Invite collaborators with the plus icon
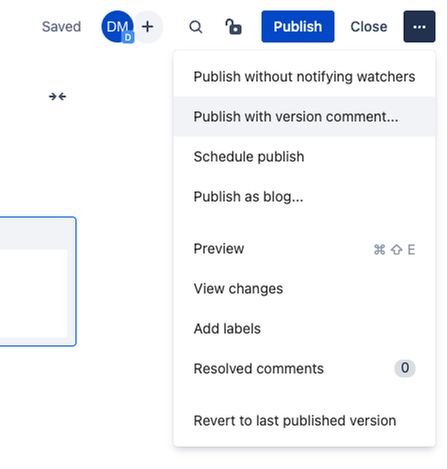 point(148,27)
